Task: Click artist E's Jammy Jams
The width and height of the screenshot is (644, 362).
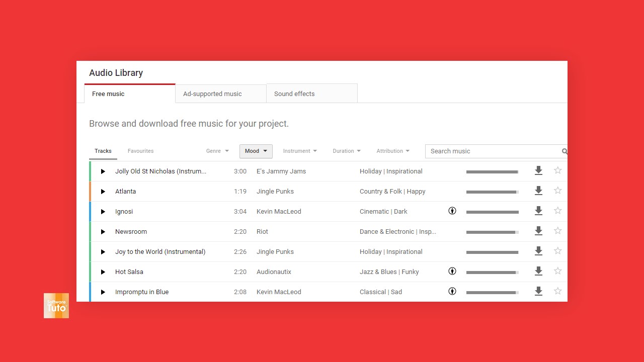Action: [x=281, y=171]
